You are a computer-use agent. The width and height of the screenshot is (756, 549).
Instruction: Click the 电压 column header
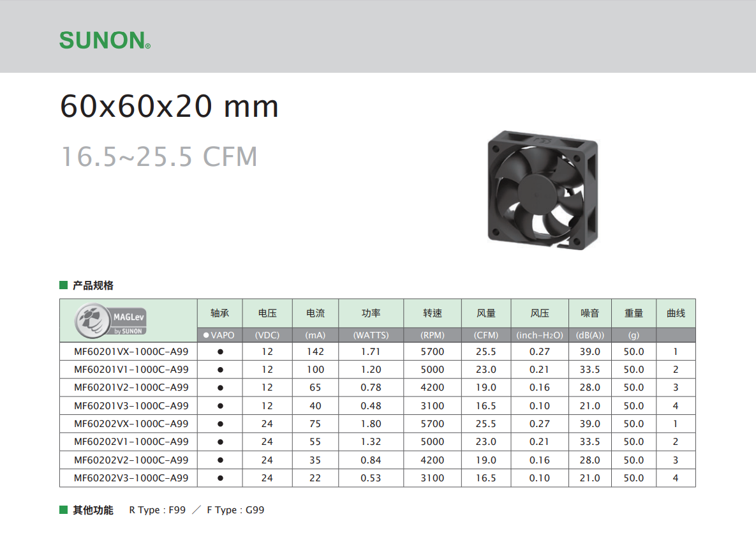[267, 313]
